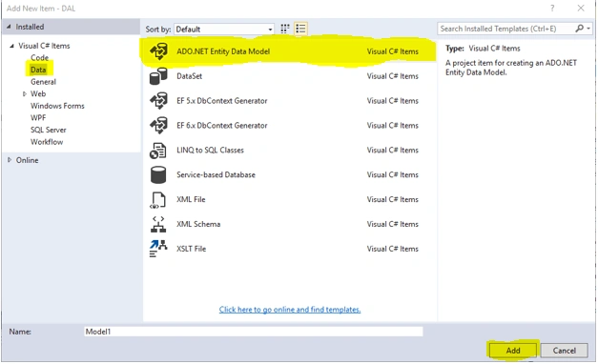The width and height of the screenshot is (598, 364).
Task: Select the XSLT File icon
Action: coord(158,249)
